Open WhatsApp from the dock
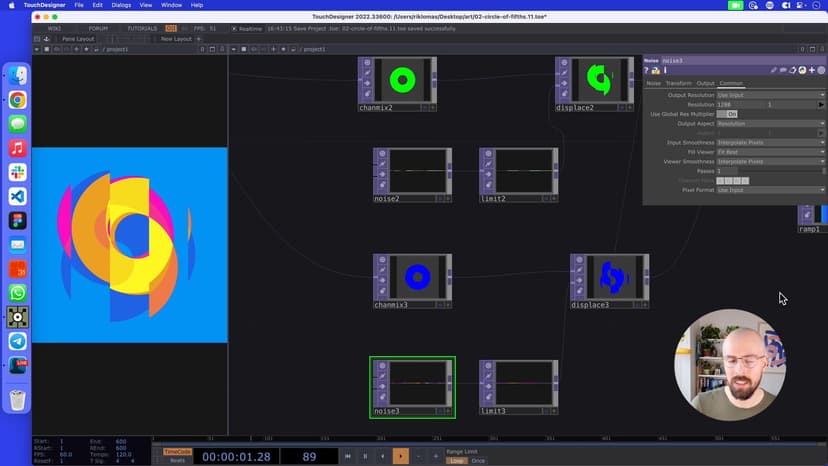The image size is (828, 466). coord(17,293)
